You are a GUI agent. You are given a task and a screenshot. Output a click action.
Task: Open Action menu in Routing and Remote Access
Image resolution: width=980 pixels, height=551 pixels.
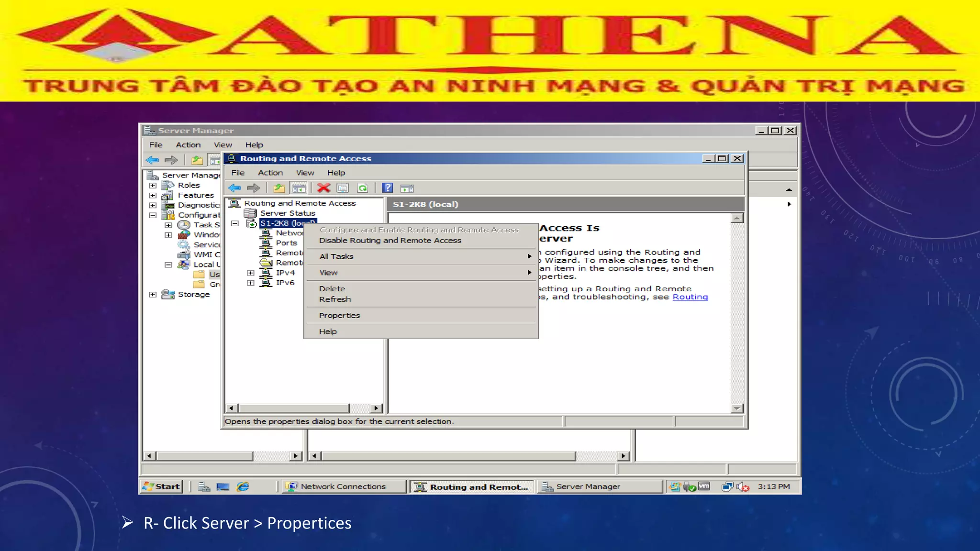(x=270, y=173)
